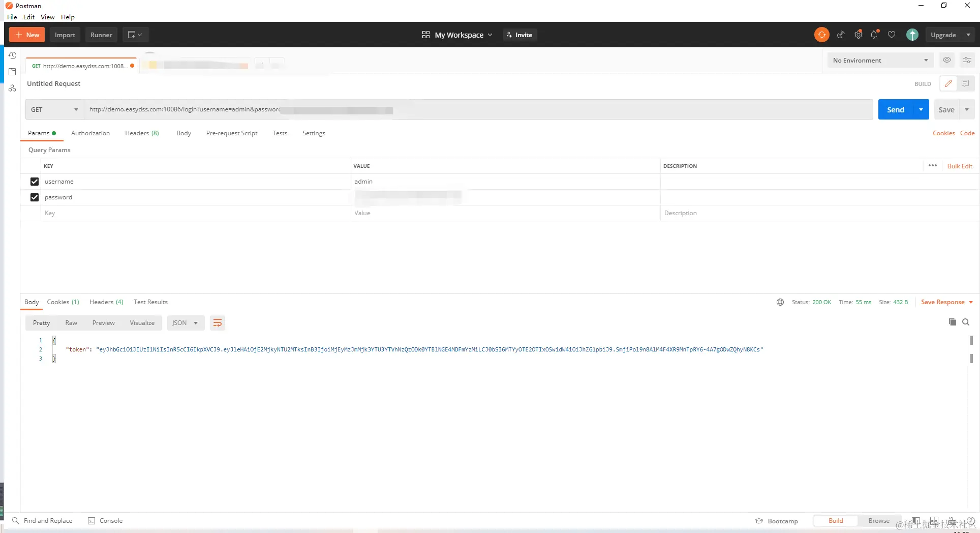Switch to the Headers (8) request tab
980x533 pixels.
tap(142, 133)
